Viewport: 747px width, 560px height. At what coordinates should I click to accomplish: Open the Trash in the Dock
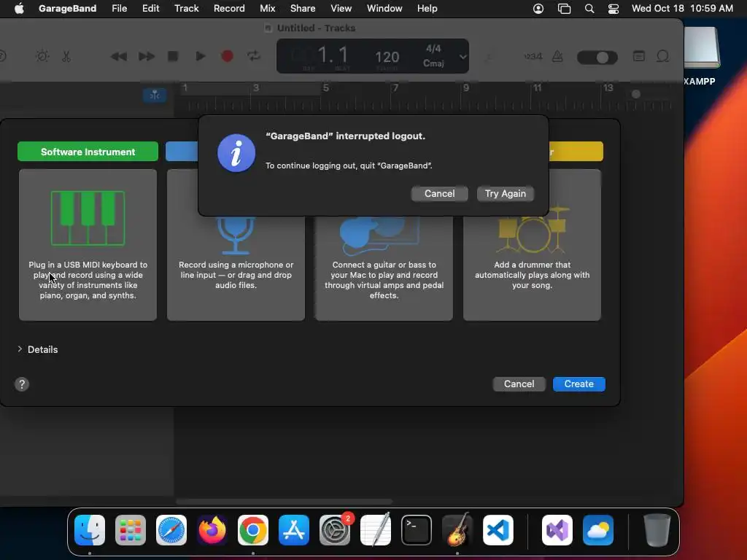point(657,530)
